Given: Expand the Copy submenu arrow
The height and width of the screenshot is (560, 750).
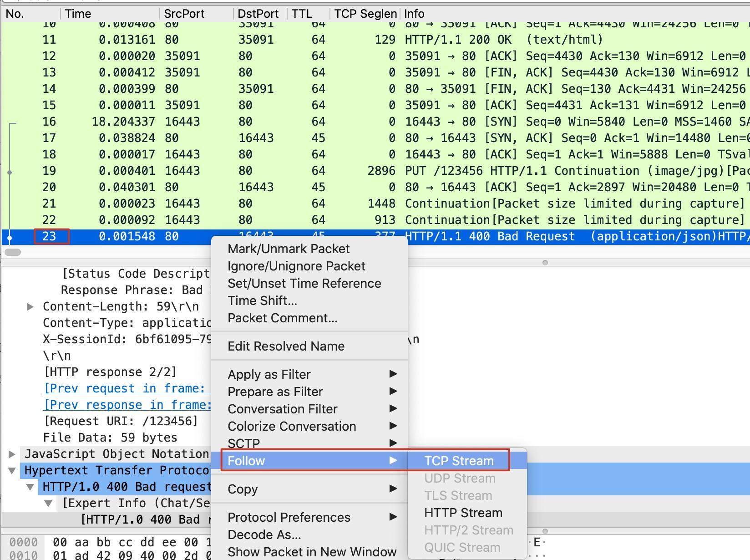Looking at the screenshot, I should coord(393,489).
